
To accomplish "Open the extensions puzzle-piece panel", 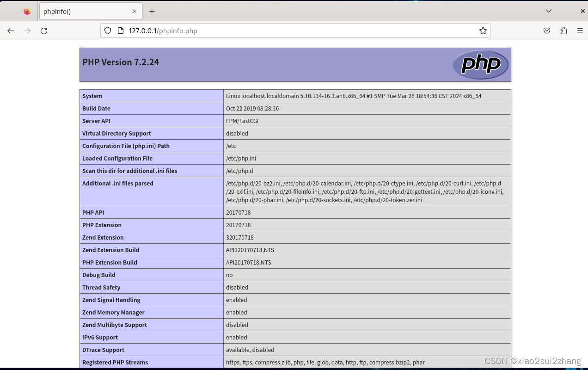I will coord(563,31).
